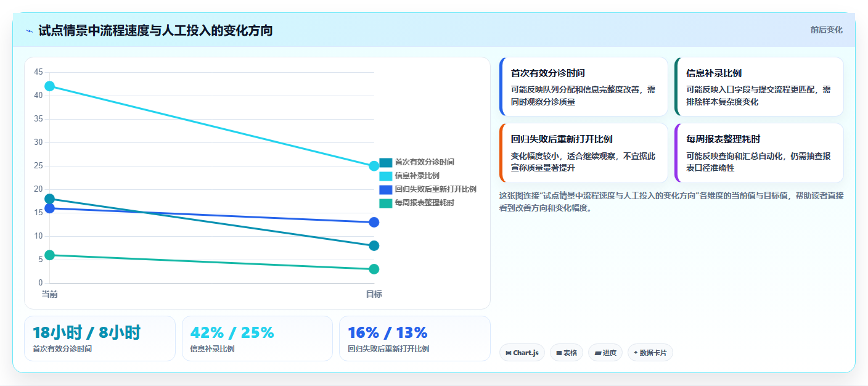The width and height of the screenshot is (868, 386).
Task: Click the text 可能反映队列分配和信息完整度改善
Action: tap(578, 89)
